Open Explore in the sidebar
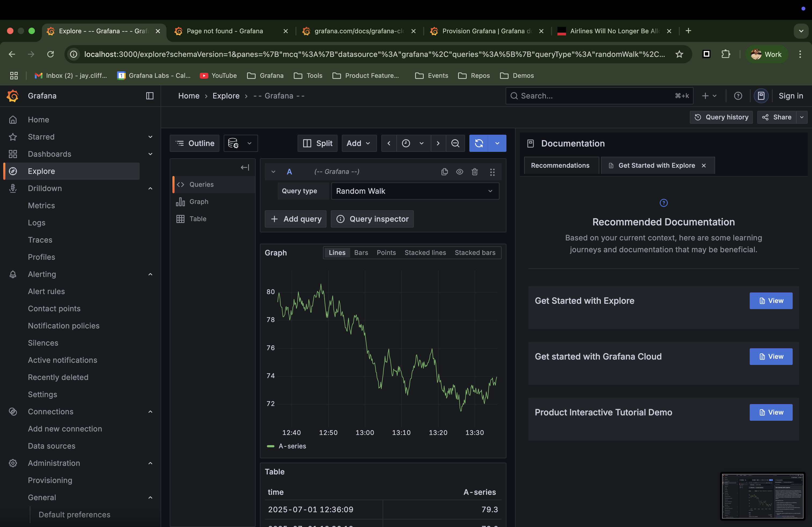The image size is (812, 527). [x=72, y=171]
